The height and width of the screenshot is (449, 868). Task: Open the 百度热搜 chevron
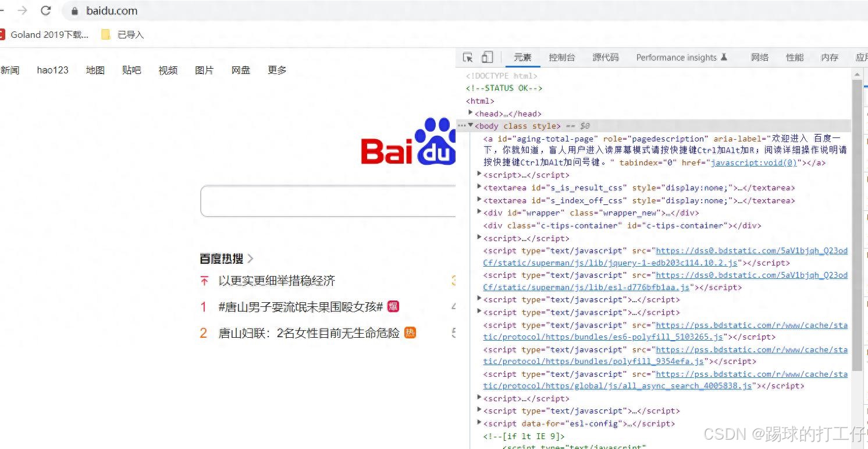250,259
